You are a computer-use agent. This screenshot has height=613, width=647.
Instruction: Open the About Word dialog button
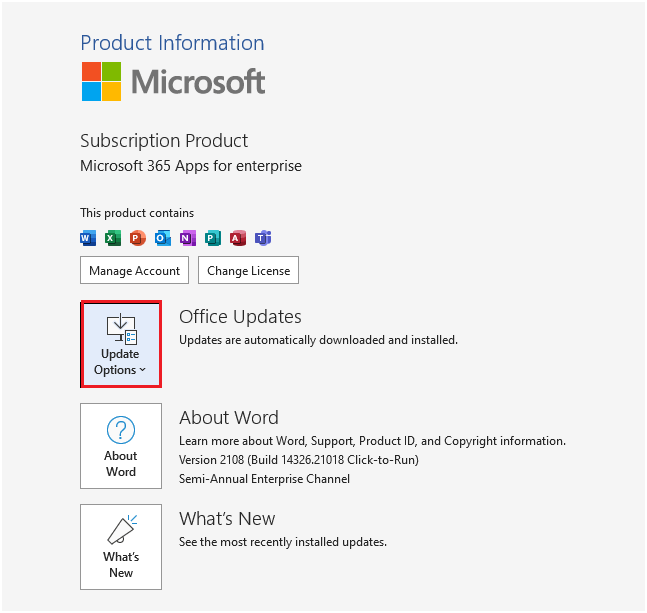[121, 446]
